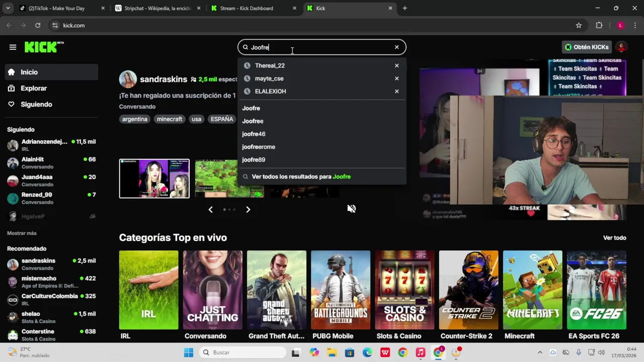Screen dimensions: 644x362
Task: Click Obtén KICKs button
Action: tap(587, 47)
